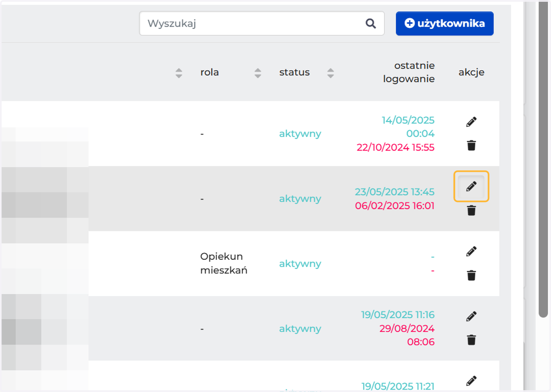Click the date 06/02/2025 16:01
The height and width of the screenshot is (392, 551).
tap(395, 206)
